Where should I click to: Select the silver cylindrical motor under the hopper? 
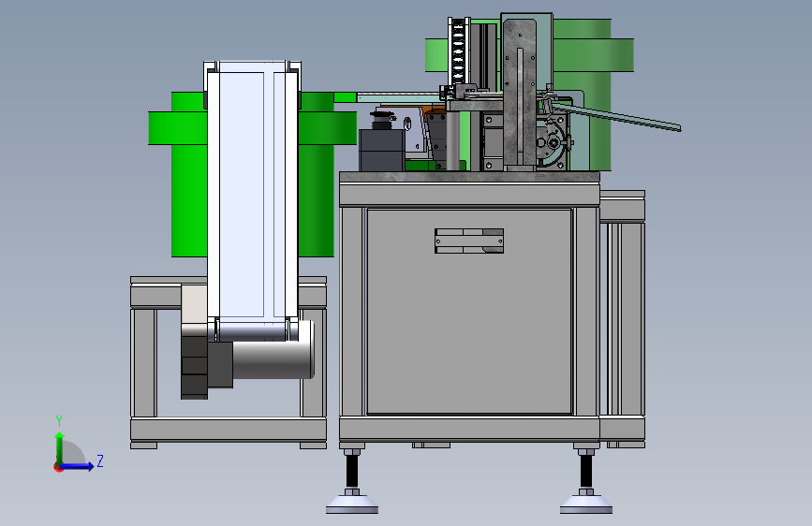tap(273, 358)
